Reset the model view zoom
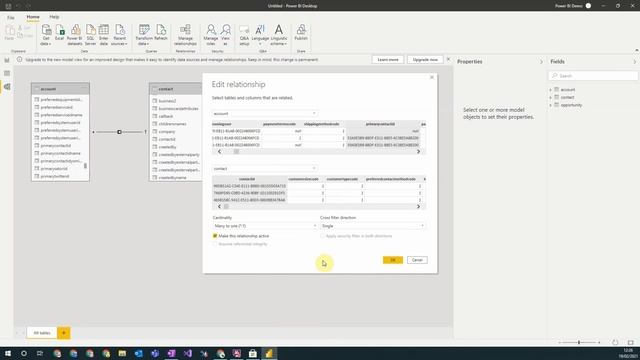 (615, 342)
